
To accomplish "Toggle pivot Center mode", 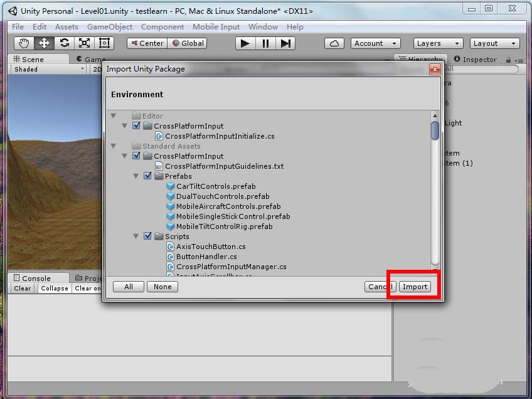I will [x=147, y=43].
